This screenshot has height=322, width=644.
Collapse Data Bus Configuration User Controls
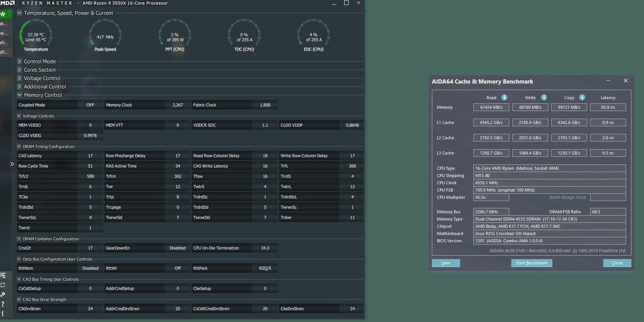click(19, 259)
